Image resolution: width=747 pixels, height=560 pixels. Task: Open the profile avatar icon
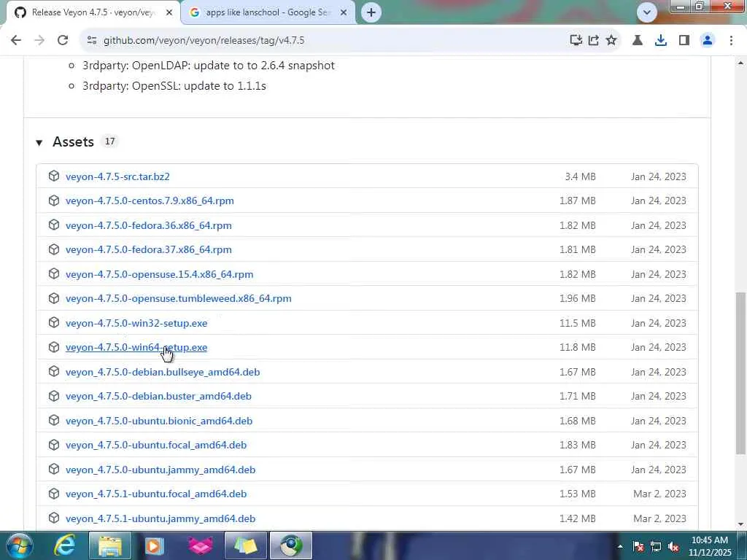click(x=708, y=41)
